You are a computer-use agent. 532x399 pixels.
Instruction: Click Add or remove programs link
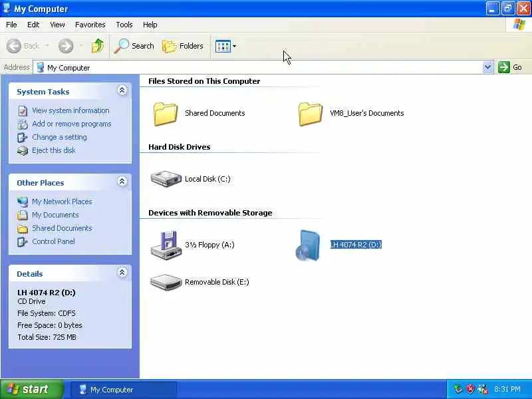click(x=72, y=124)
